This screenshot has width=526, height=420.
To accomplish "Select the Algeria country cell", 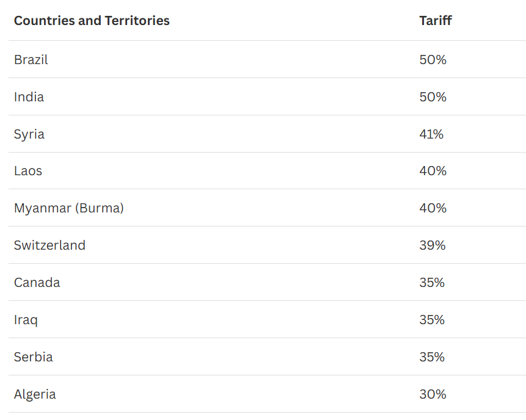I will point(35,394).
